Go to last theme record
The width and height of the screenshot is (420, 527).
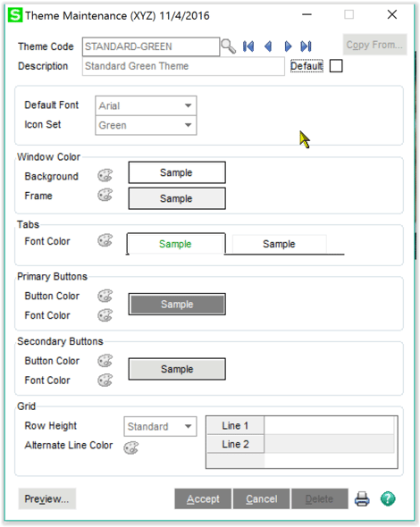306,46
